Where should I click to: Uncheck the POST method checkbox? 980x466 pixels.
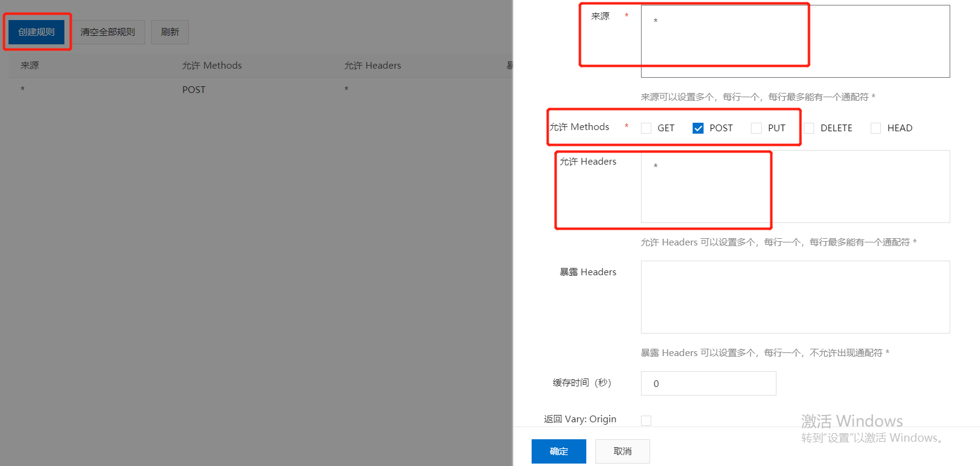click(x=698, y=128)
